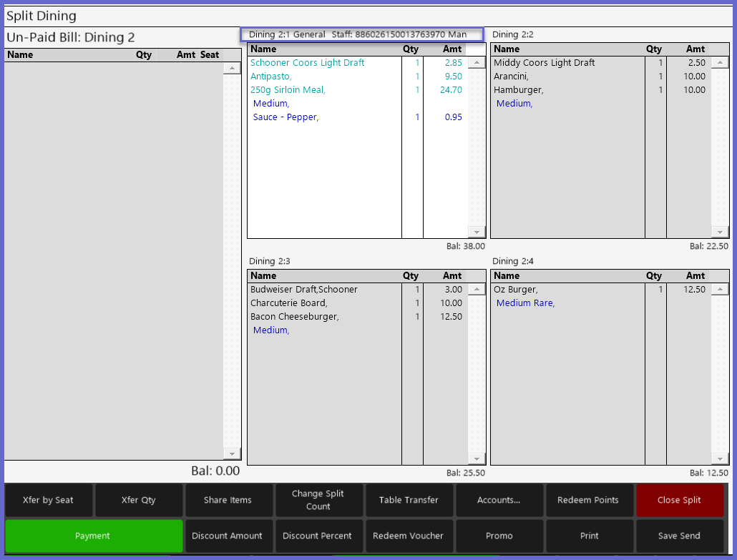Click scroll up arrow in Dining 2:3 list
The width and height of the screenshot is (737, 560).
(477, 290)
